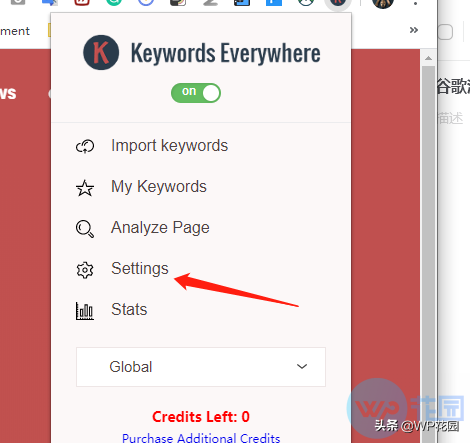Screen dimensions: 470x443
Task: Click the star icon beside My Keywords
Action: [85, 188]
